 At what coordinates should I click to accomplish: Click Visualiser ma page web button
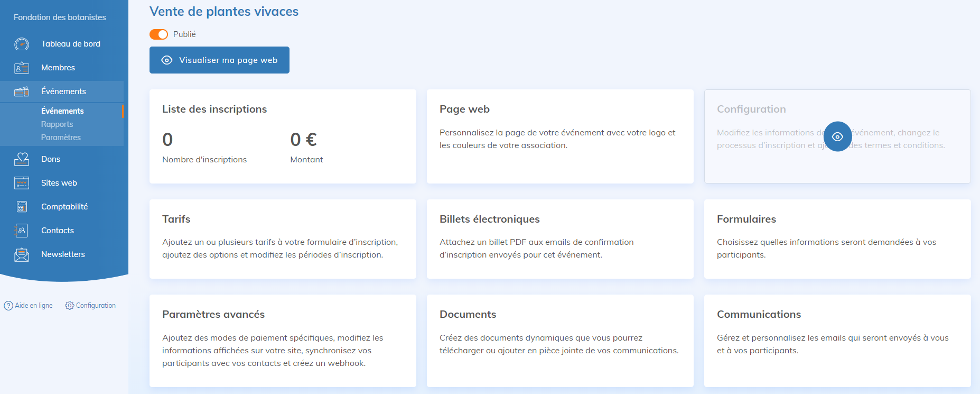point(219,60)
